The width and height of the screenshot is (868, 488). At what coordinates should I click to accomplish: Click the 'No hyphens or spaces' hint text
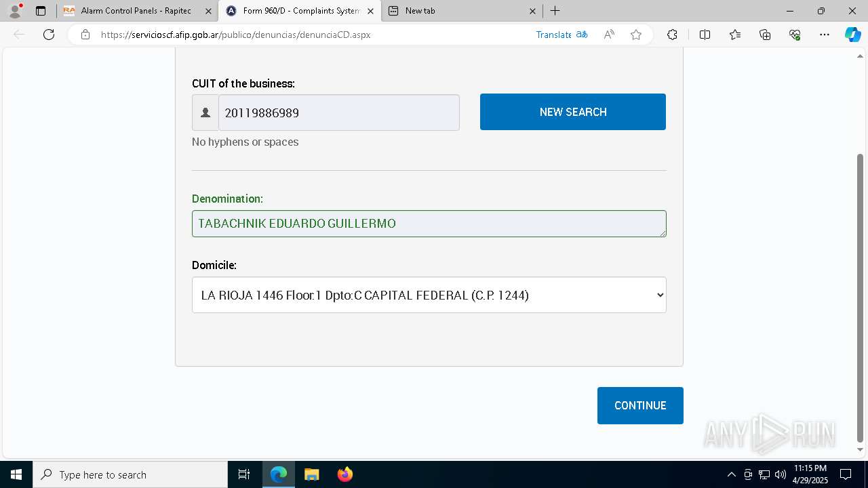click(245, 142)
